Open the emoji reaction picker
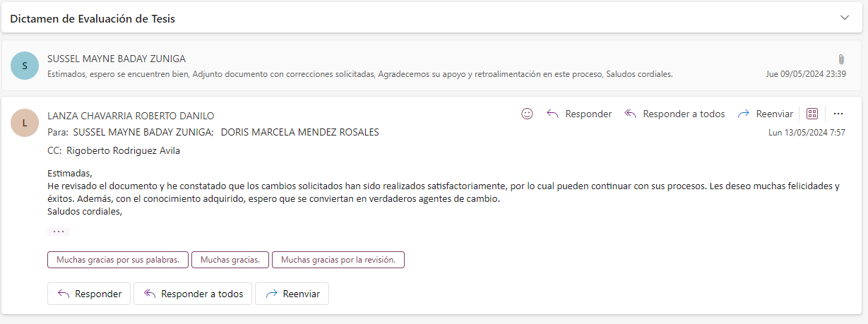Viewport: 868px width, 324px height. pos(527,114)
